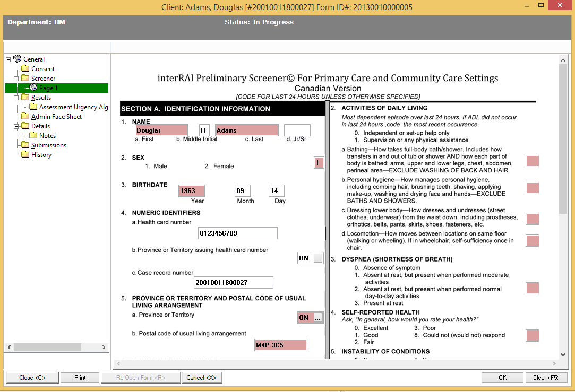Collapse the Results tree node
Viewport: 575px width, 392px height.
pyautogui.click(x=16, y=98)
